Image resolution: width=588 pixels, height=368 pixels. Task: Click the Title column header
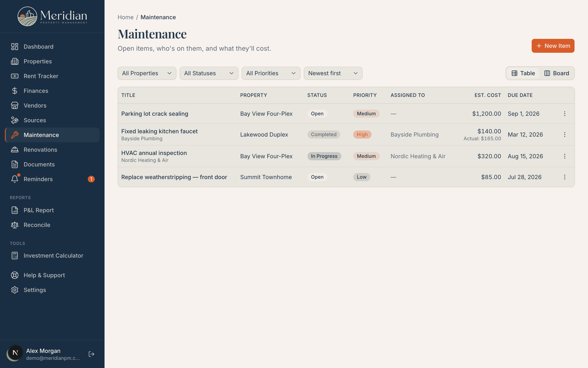tap(128, 95)
